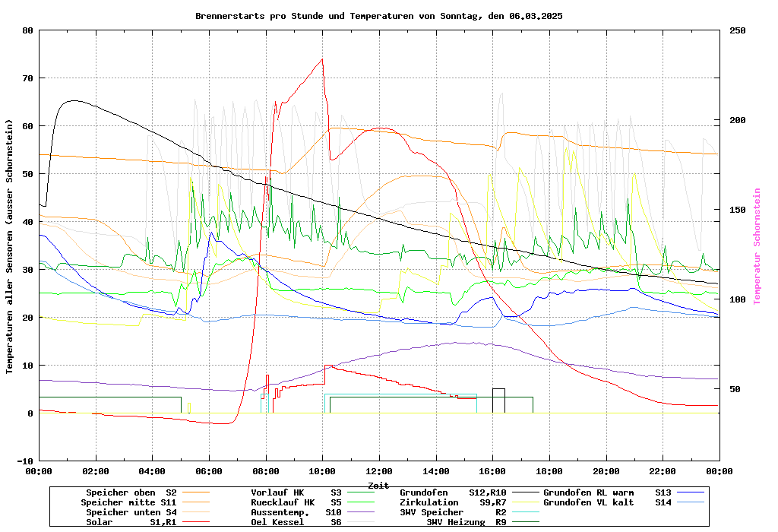Select the Speicher oben S2 legend entry

pos(131,492)
